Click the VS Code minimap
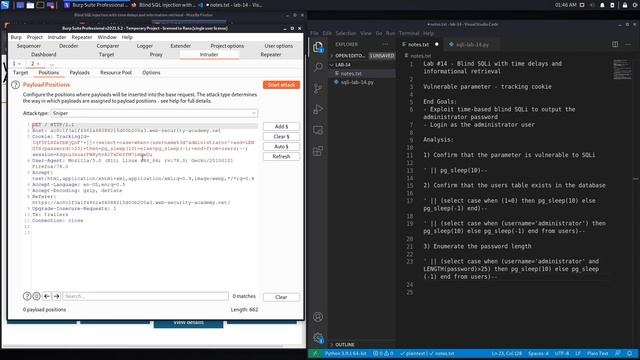Viewport: 640px width, 360px height. pyautogui.click(x=622, y=69)
